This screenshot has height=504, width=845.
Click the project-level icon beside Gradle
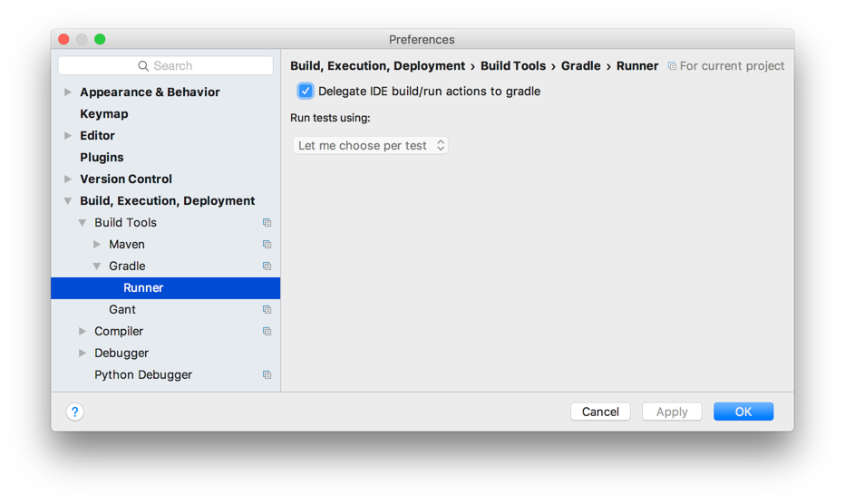click(x=267, y=266)
